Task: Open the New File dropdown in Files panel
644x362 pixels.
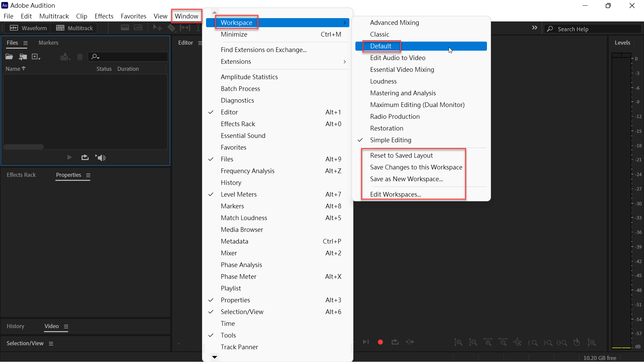Action: 36,57
